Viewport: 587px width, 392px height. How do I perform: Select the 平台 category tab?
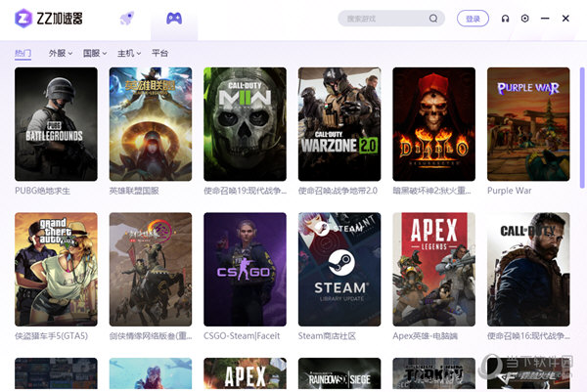(159, 53)
